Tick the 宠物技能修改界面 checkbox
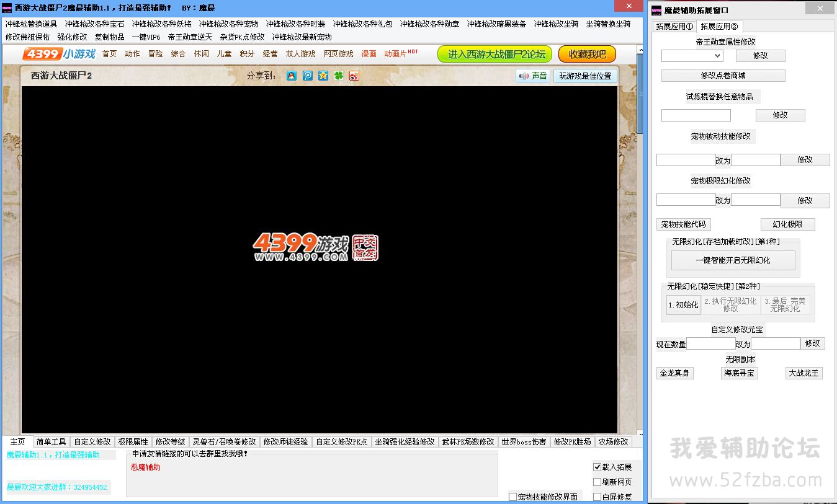 pyautogui.click(x=512, y=497)
